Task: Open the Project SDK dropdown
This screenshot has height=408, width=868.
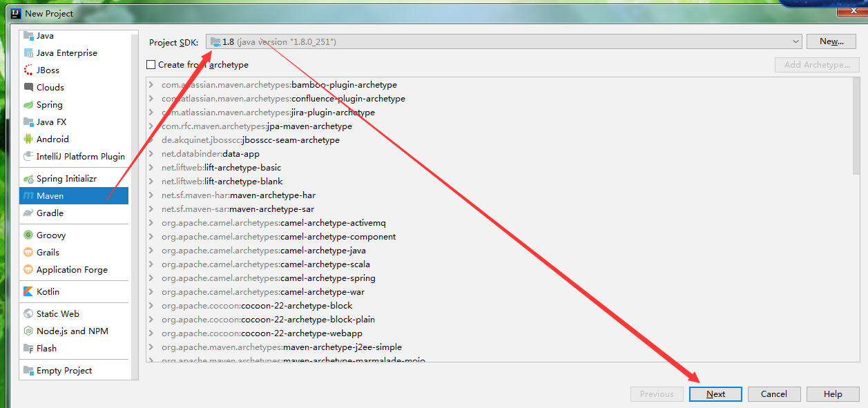Action: (504, 42)
